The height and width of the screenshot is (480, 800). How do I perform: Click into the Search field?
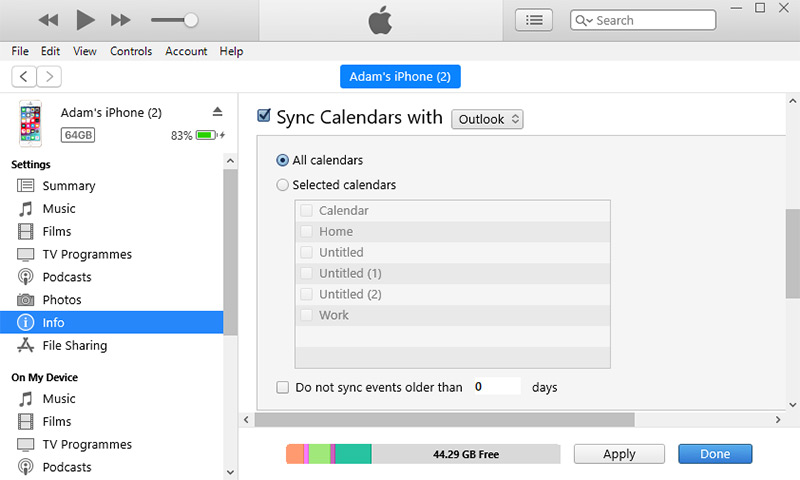(643, 20)
